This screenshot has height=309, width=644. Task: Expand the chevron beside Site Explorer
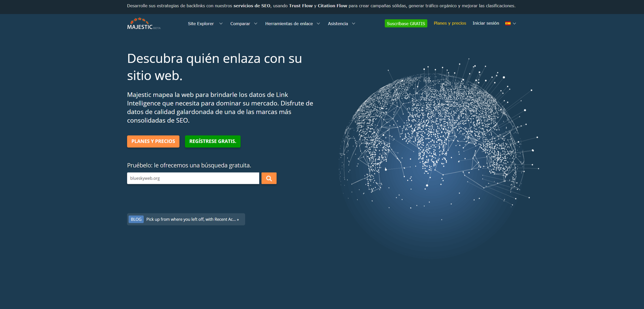[x=221, y=24]
